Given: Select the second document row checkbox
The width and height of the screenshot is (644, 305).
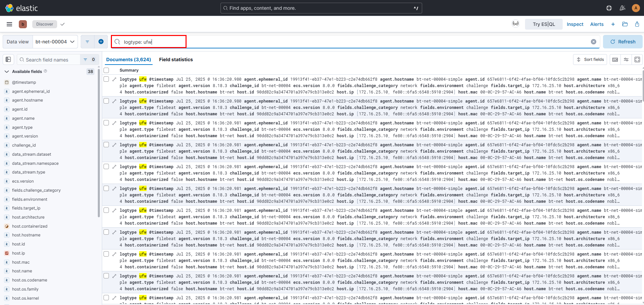Looking at the screenshot, I should (x=106, y=101).
